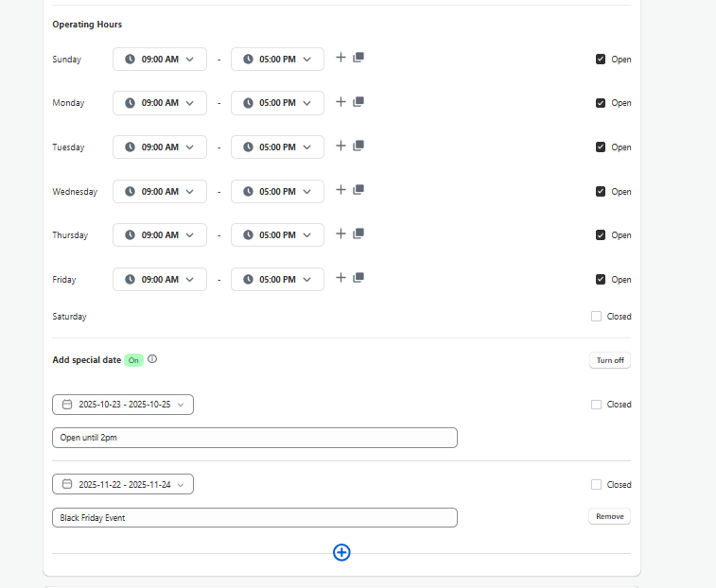Viewport: 716px width, 588px height.
Task: Copy Wednesday hours to other days
Action: point(358,190)
